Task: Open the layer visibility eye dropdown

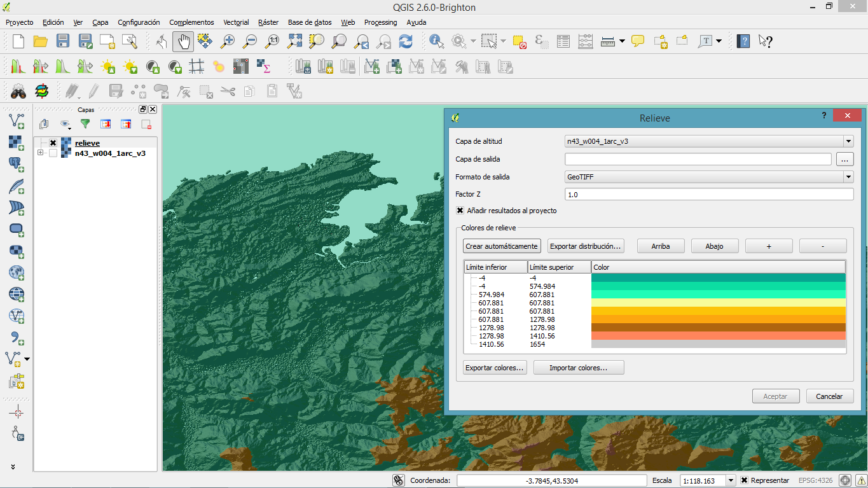Action: (69, 129)
